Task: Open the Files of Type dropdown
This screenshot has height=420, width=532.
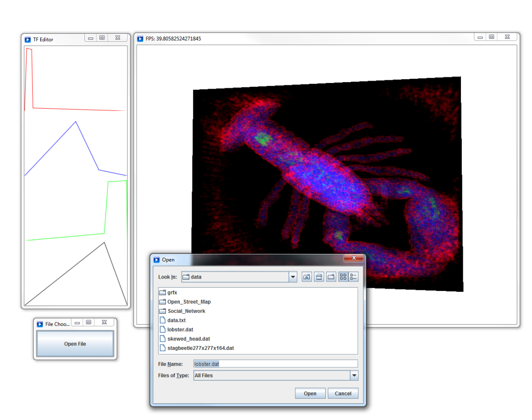Action: 354,375
